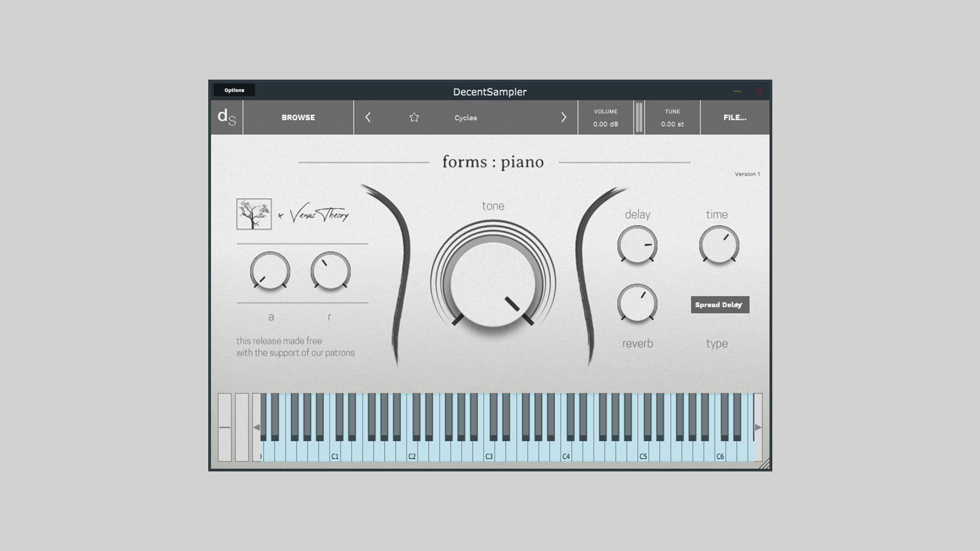
Task: Click the large tone knob
Action: pos(493,284)
